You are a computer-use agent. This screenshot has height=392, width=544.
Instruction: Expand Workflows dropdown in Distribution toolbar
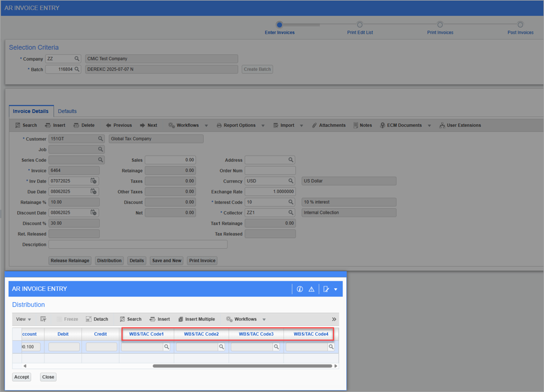[x=264, y=320]
